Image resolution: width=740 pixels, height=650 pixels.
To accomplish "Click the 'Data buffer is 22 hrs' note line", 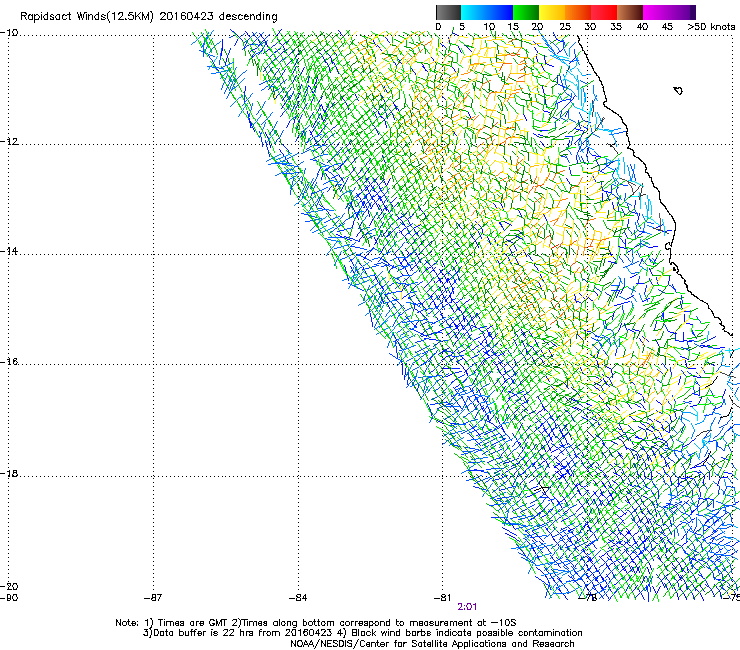I will pos(362,633).
